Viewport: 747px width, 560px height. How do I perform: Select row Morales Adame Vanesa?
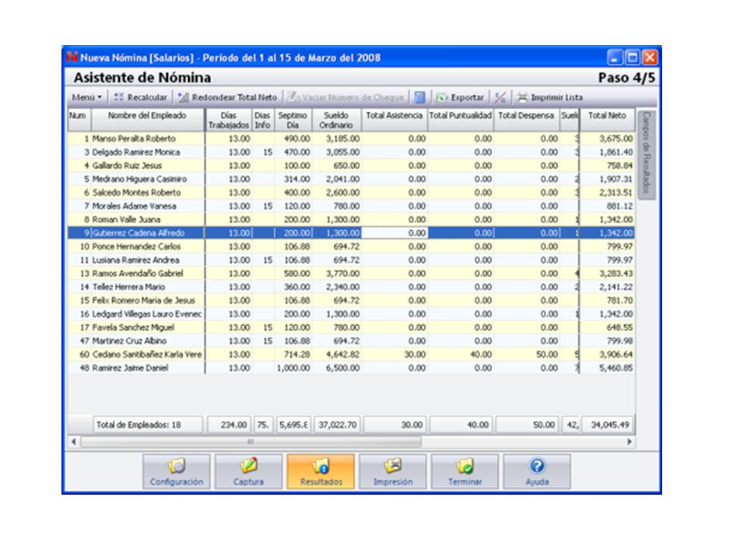351,206
